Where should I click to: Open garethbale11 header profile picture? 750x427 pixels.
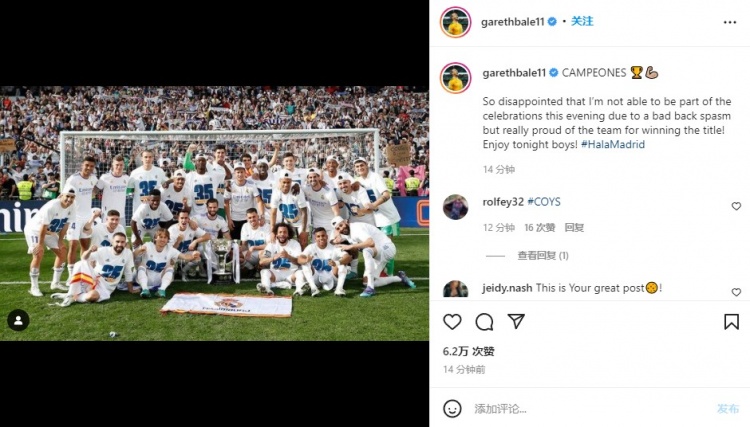point(455,22)
